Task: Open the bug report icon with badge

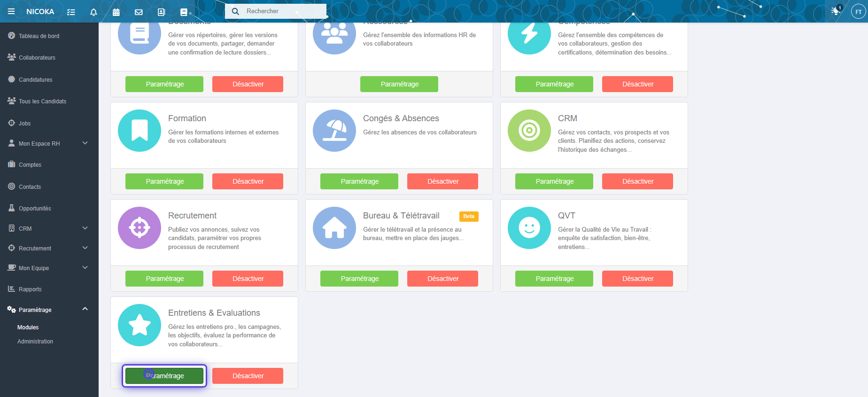Action: [836, 11]
